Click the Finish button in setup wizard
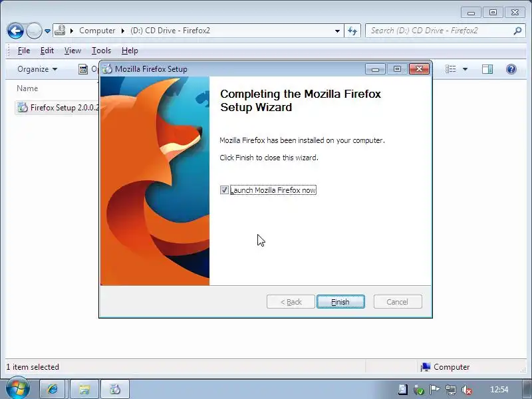This screenshot has width=532, height=399. click(x=340, y=302)
